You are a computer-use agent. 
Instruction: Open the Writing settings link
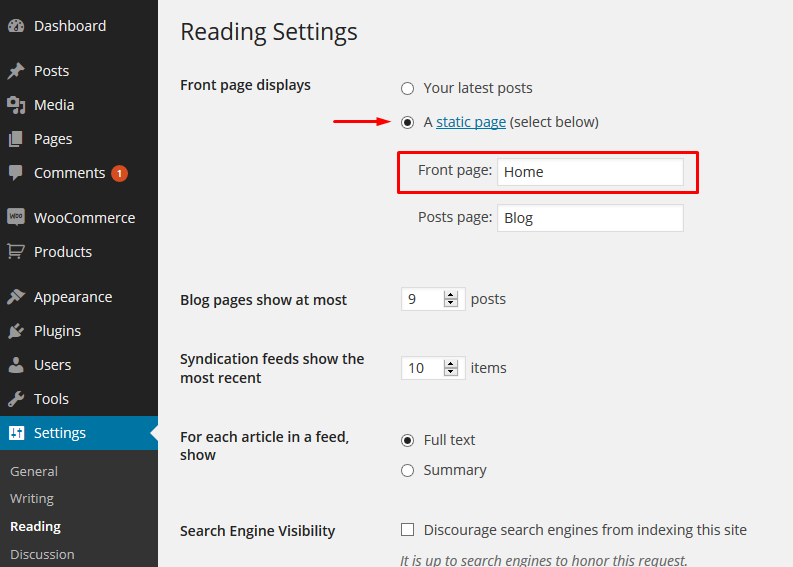pos(32,498)
